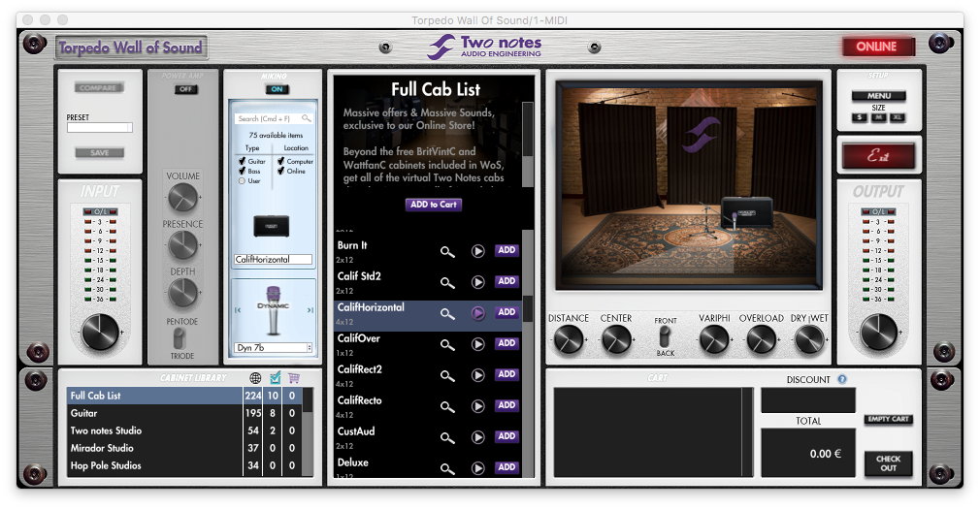Screen dimensions: 980x509
Task: Play the CalifOver cabinet demo
Action: coord(478,344)
